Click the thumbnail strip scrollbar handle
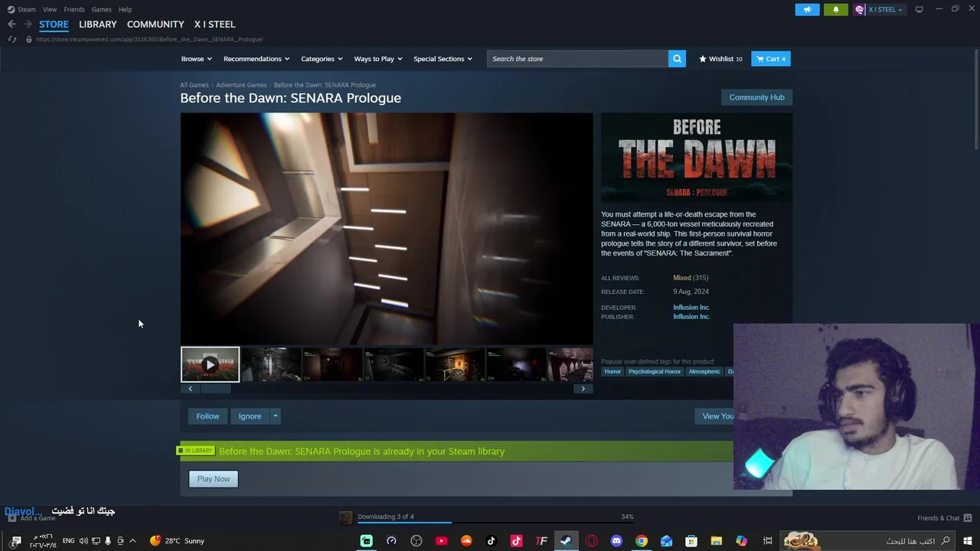Image resolution: width=980 pixels, height=551 pixels. point(215,389)
